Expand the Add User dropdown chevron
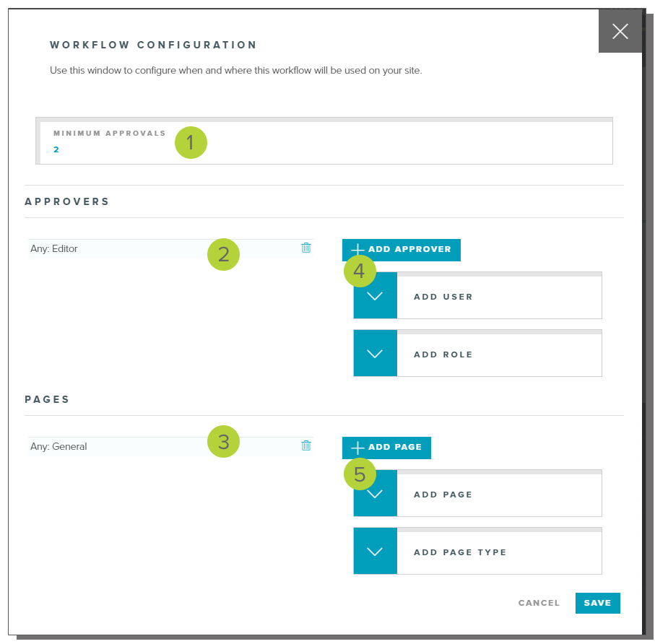This screenshot has width=655, height=644. click(375, 297)
